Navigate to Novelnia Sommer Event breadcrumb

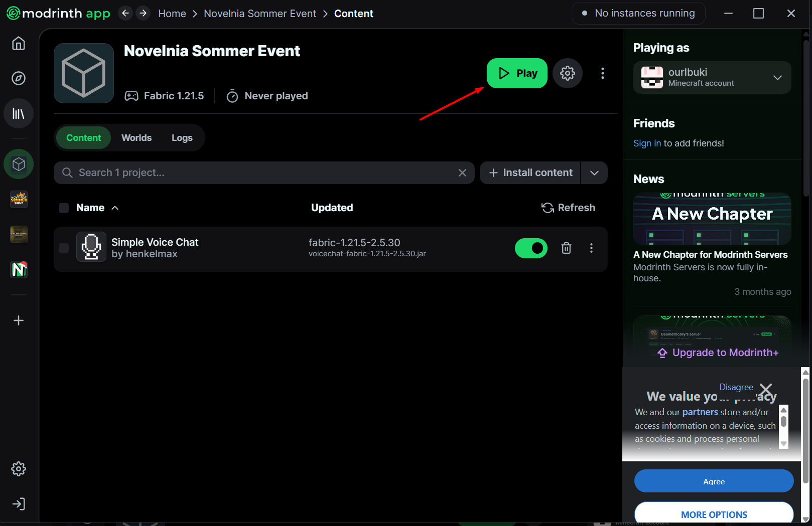pyautogui.click(x=260, y=14)
